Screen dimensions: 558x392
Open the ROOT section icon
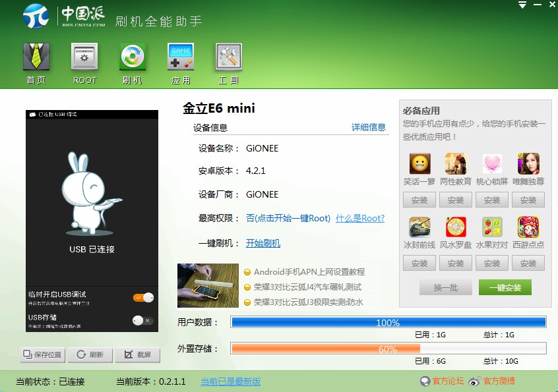coord(84,57)
